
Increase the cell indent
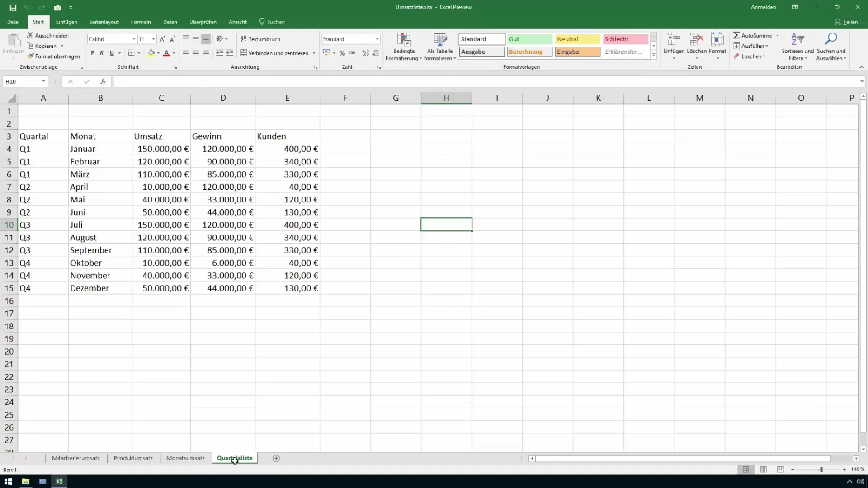[x=230, y=53]
